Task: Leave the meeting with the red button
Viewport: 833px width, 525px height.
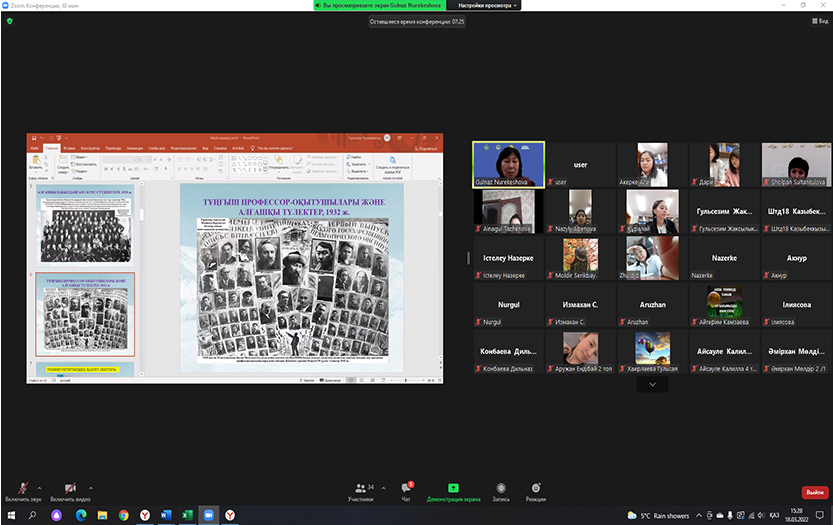Action: (815, 492)
